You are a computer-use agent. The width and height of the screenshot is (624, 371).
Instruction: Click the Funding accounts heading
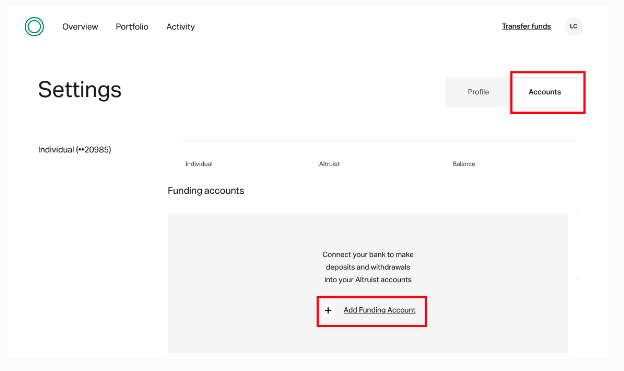point(206,191)
